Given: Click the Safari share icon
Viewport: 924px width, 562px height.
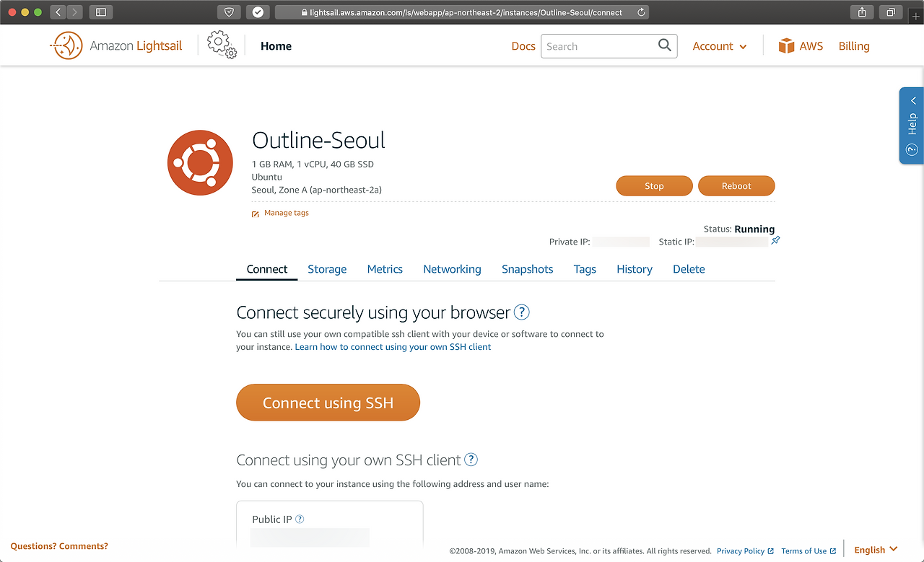Looking at the screenshot, I should 862,12.
